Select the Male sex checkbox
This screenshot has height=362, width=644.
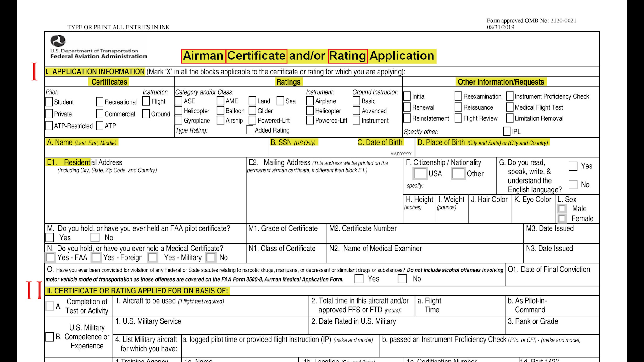pyautogui.click(x=562, y=208)
